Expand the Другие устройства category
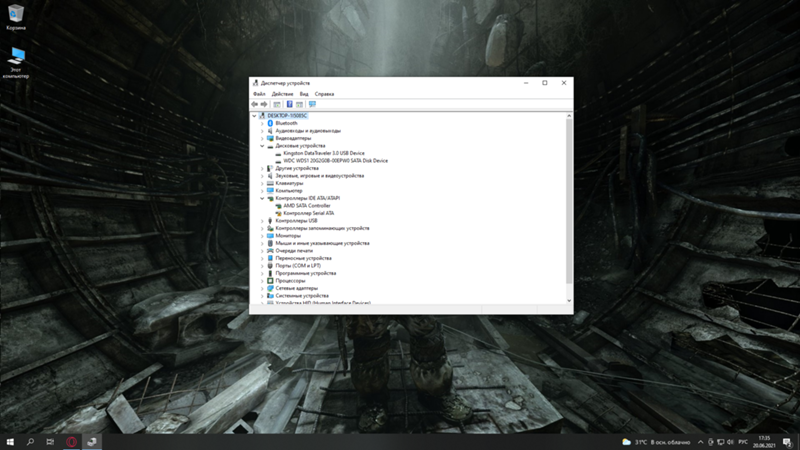The image size is (800, 450). pyautogui.click(x=262, y=168)
